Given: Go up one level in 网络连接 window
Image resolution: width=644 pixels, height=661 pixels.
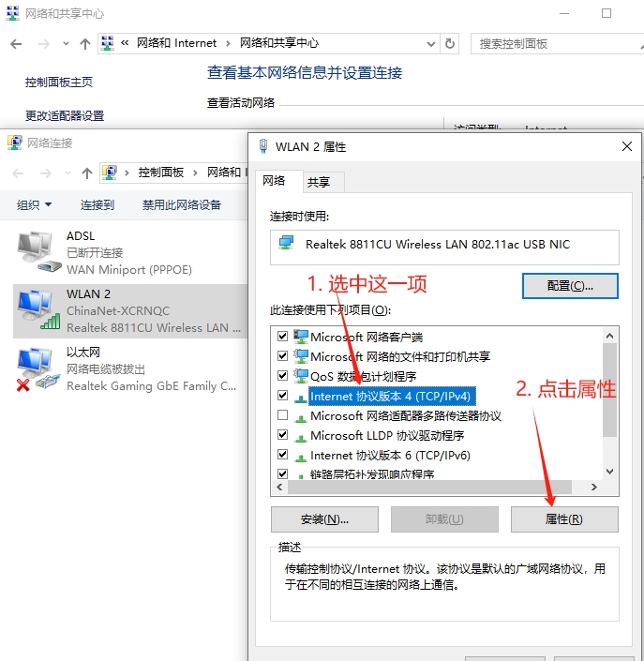Looking at the screenshot, I should point(87,173).
